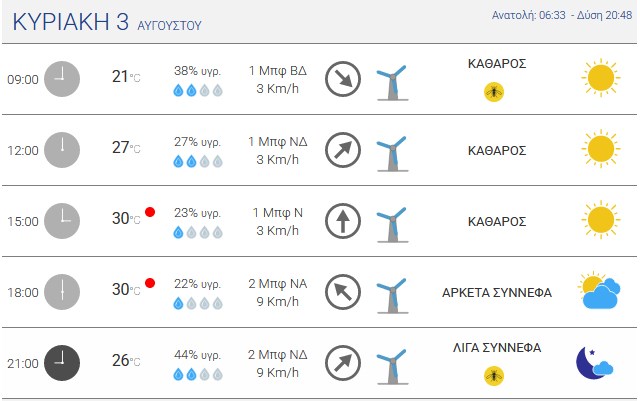Select the sun-and-clouds icon at 18:00
The width and height of the screenshot is (640, 401).
tap(599, 290)
